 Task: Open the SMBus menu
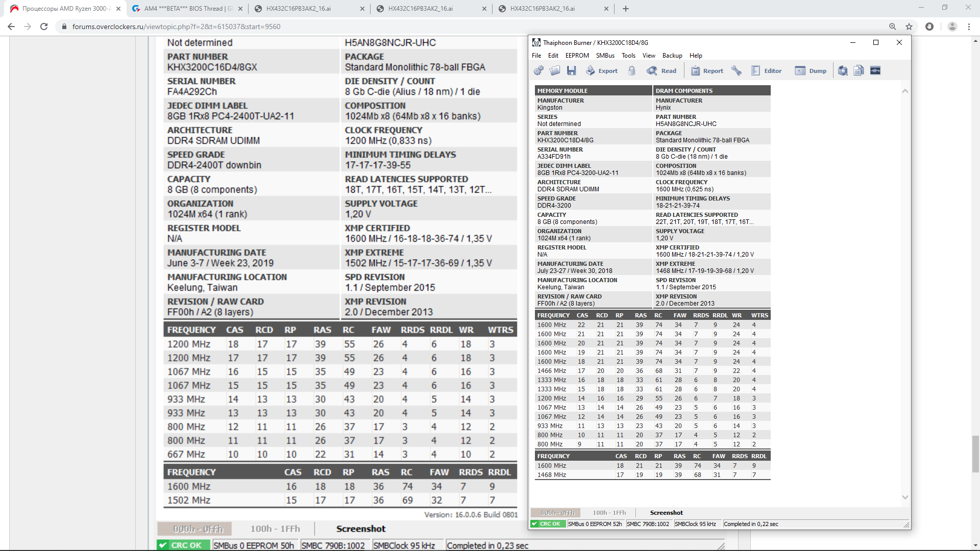[x=605, y=56]
